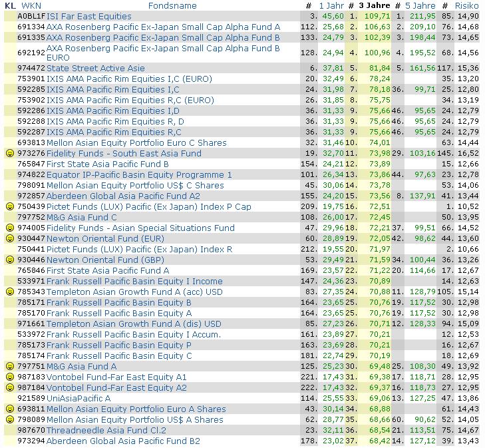Sort by Risiko column header
The height and width of the screenshot is (448, 485).
click(467, 5)
